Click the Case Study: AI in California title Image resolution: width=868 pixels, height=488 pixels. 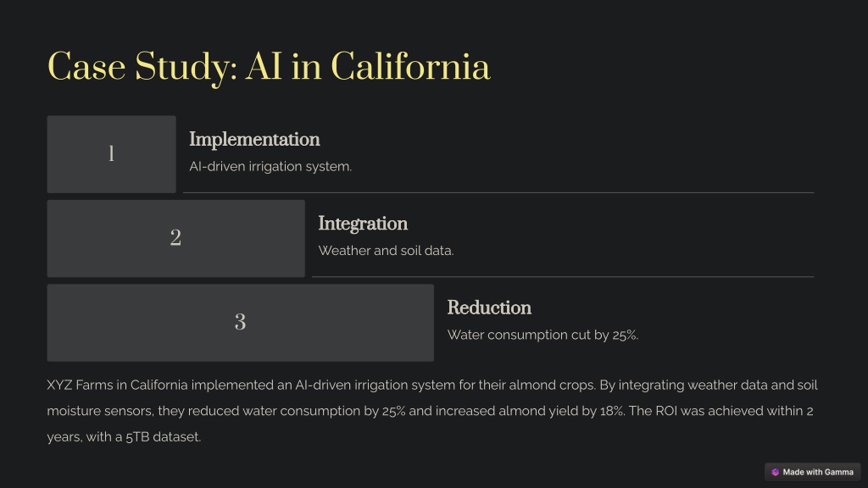pos(269,67)
